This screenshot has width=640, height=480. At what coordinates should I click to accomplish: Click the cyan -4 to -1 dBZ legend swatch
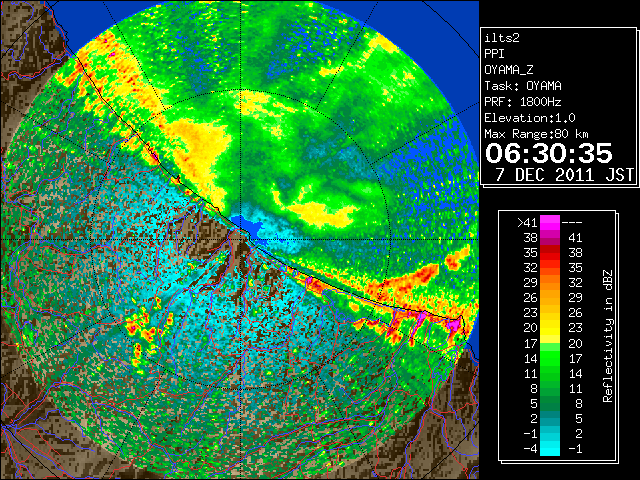click(550, 448)
